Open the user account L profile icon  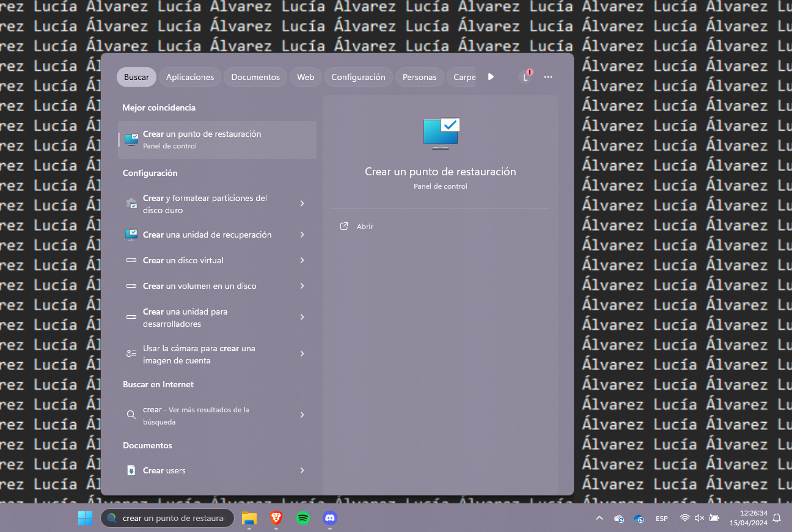point(526,77)
